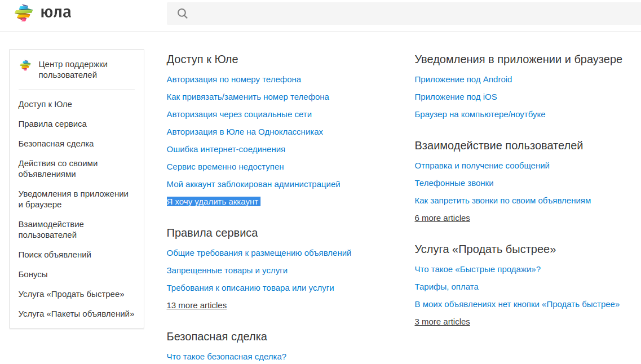Open Телефонные звонки article
This screenshot has height=364, width=641.
tap(454, 183)
